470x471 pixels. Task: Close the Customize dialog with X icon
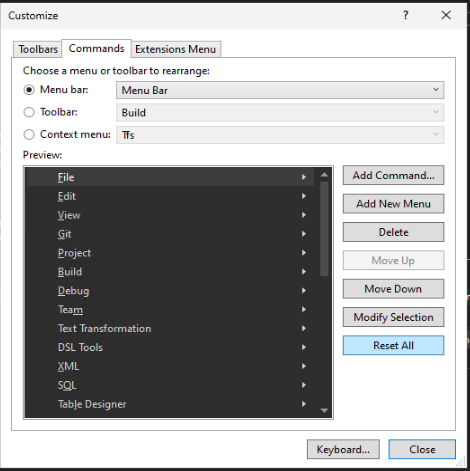446,15
